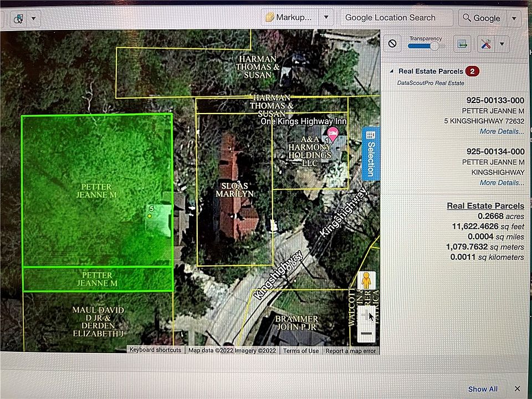Click the Show All button
Viewport: 532px width, 399px height.
483,389
